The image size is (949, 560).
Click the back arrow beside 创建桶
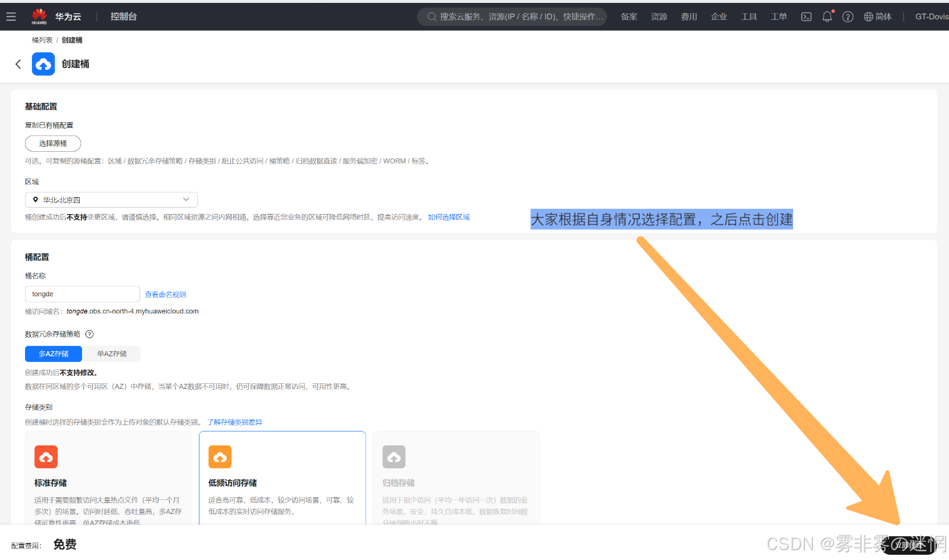[18, 64]
